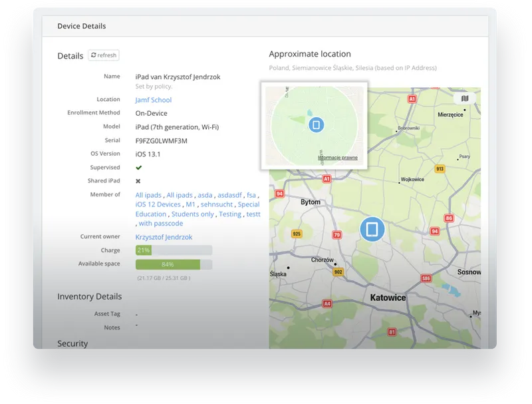Select the Device Details header tab

(81, 26)
